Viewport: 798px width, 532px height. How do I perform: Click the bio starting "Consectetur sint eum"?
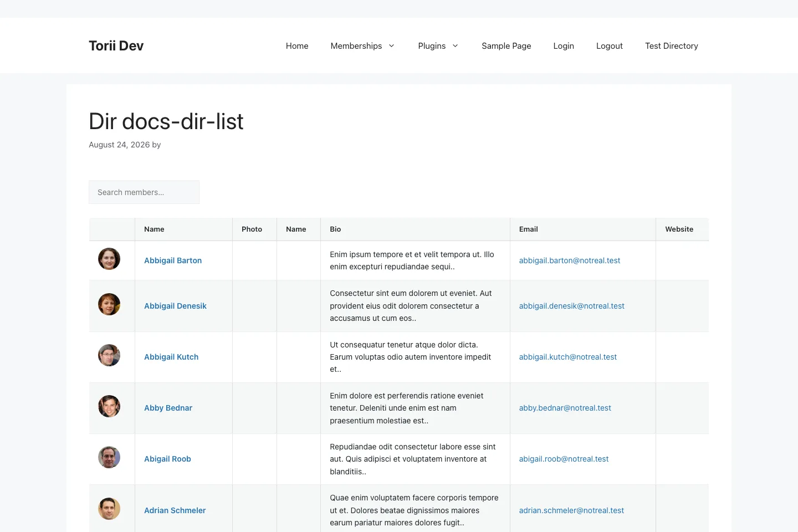click(x=411, y=306)
